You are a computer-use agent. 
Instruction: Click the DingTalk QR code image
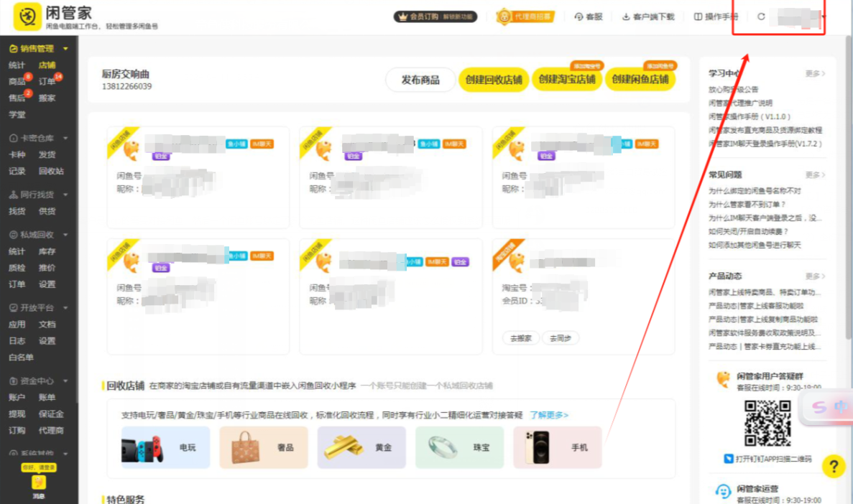[x=767, y=423]
